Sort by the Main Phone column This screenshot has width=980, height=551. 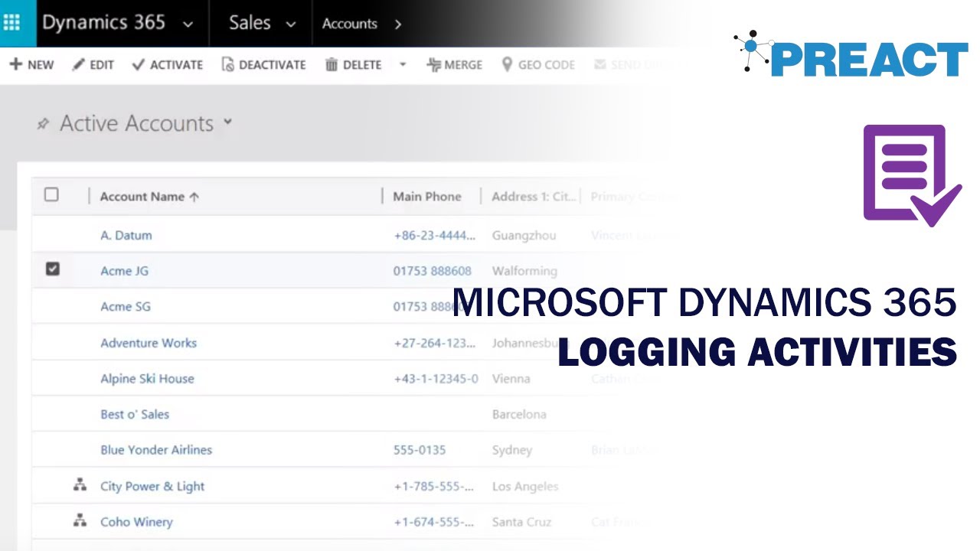point(427,197)
